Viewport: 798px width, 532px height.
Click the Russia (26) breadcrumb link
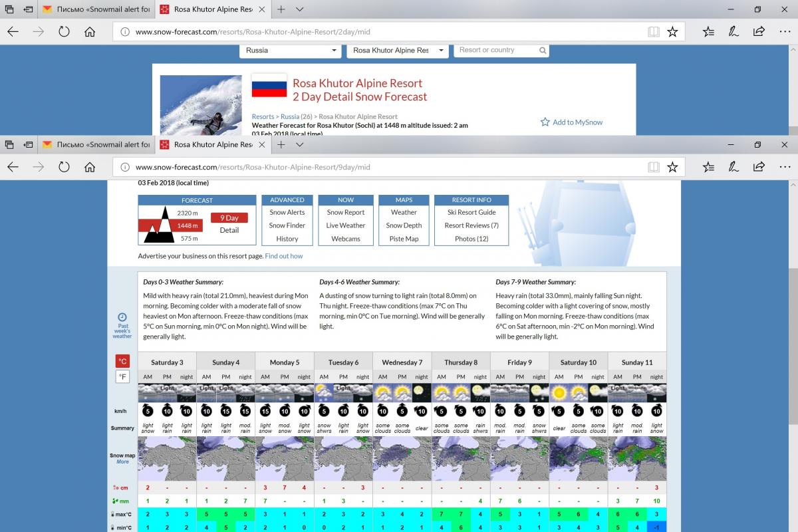point(297,116)
